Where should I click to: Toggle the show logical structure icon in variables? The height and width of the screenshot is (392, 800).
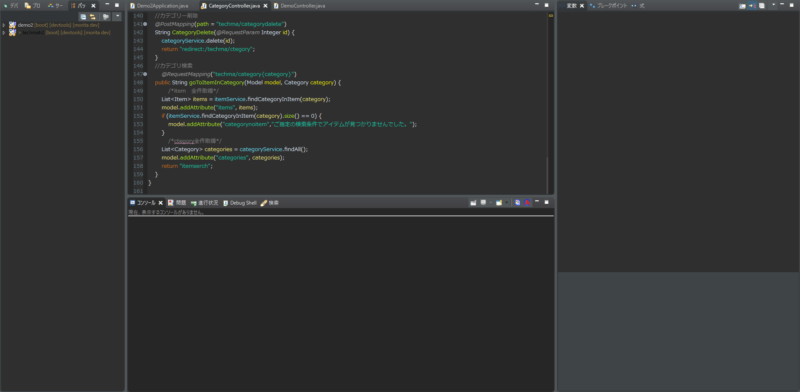coord(752,6)
